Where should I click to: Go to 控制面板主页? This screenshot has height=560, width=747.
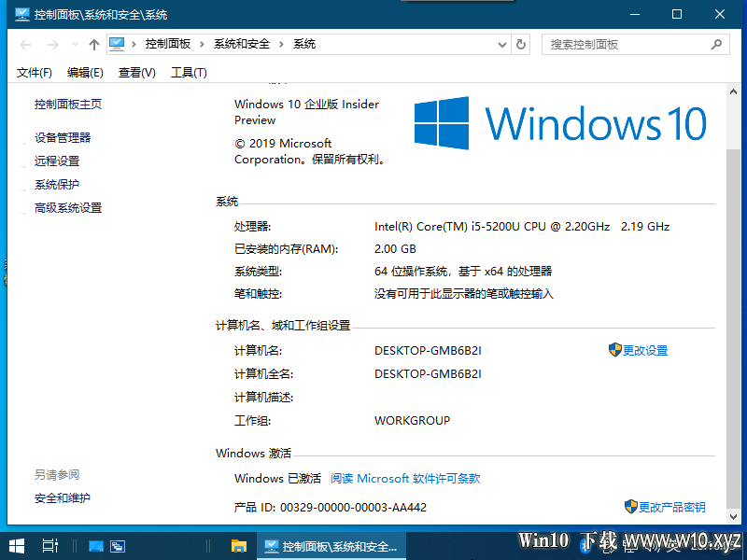click(x=68, y=105)
